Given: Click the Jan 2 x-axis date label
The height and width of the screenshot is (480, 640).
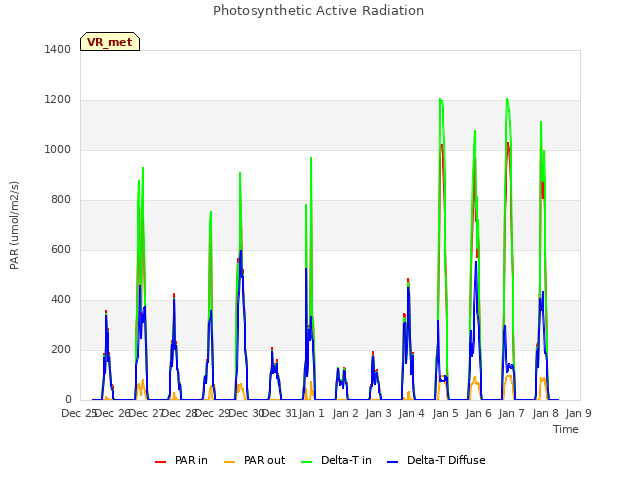Looking at the screenshot, I should point(345,413).
